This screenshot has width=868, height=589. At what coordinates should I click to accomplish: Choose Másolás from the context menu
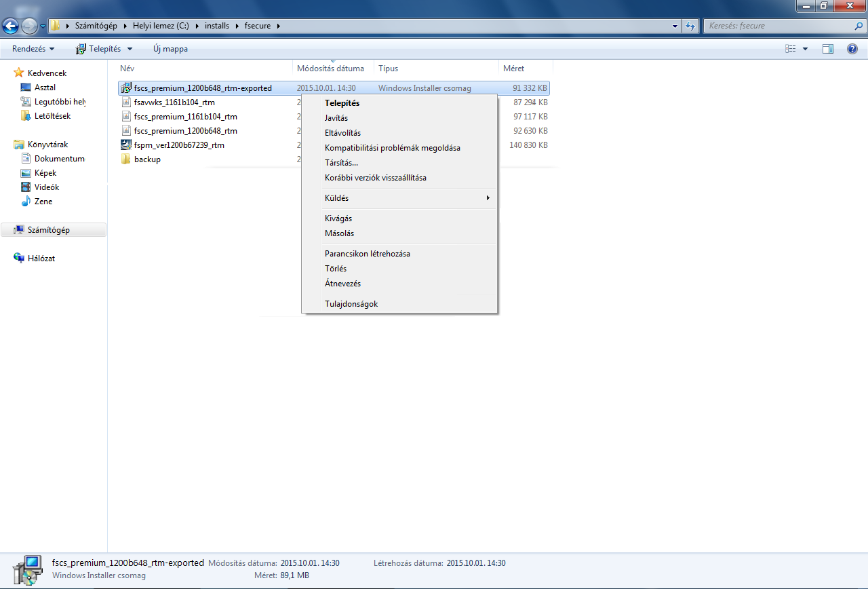coord(399,233)
